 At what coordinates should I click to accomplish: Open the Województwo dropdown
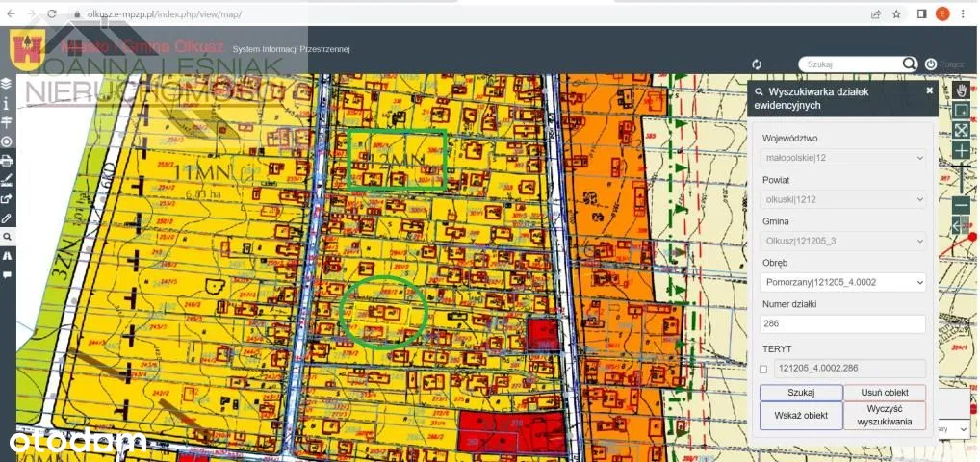tap(843, 157)
